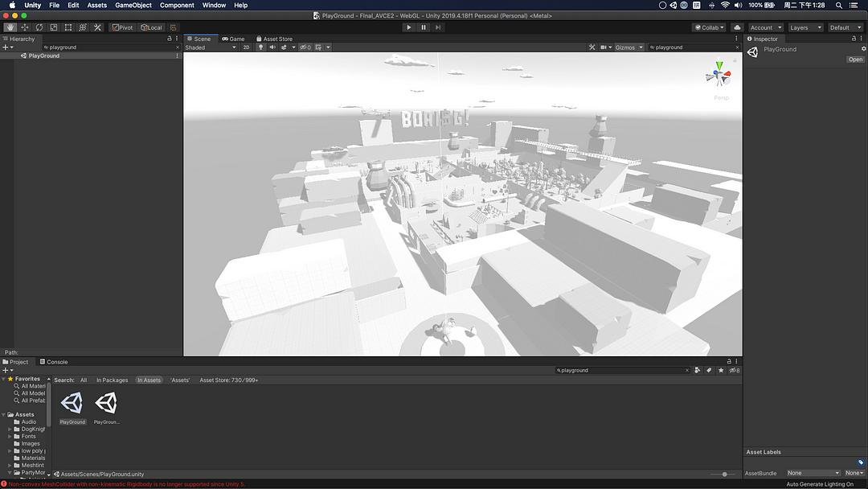Image resolution: width=868 pixels, height=489 pixels.
Task: Open Default layout dropdown
Action: (x=845, y=27)
